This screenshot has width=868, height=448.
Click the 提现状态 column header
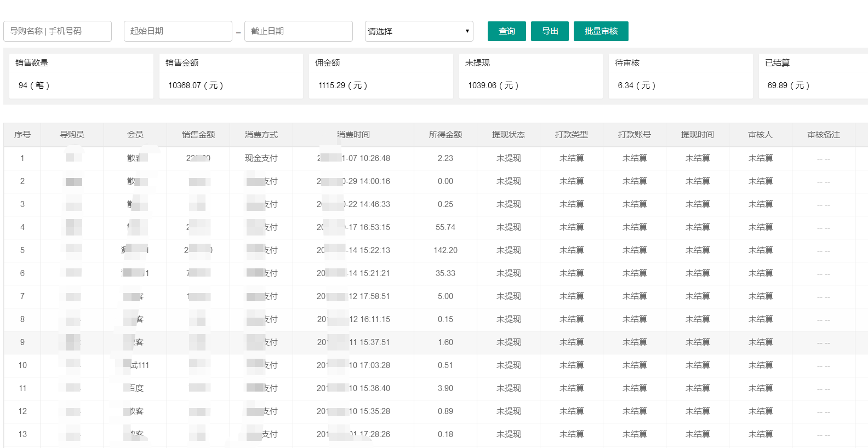point(509,135)
